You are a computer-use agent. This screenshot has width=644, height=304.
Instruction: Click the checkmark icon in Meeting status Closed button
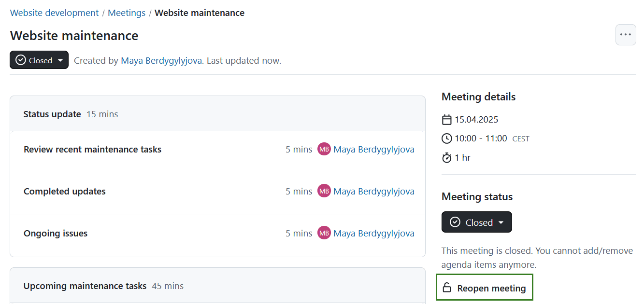pos(455,222)
